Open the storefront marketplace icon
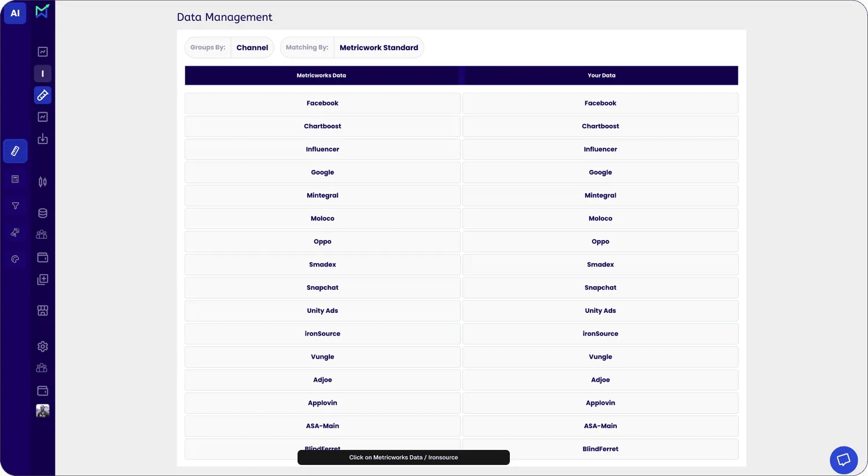868x476 pixels. click(x=43, y=311)
